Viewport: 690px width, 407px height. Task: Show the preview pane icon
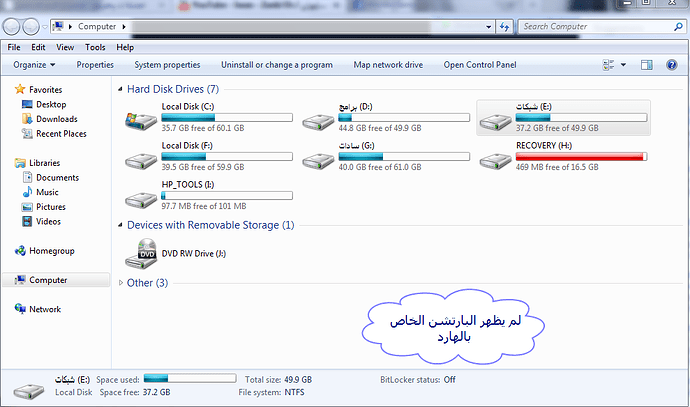tap(646, 65)
